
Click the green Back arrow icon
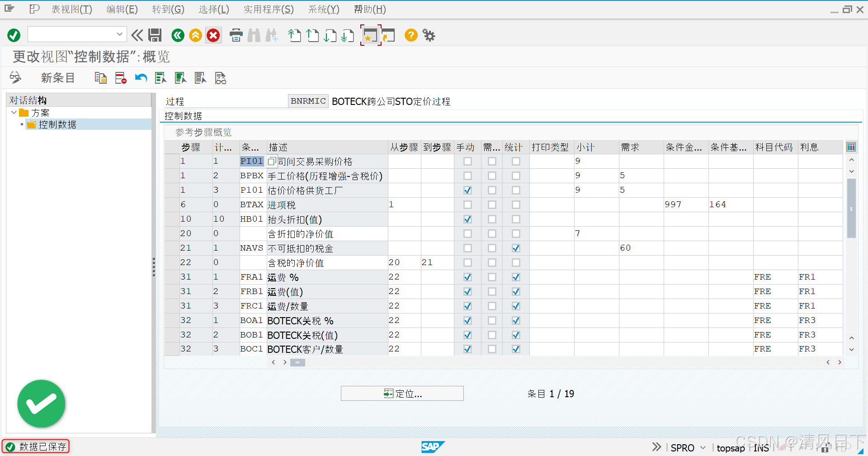178,35
